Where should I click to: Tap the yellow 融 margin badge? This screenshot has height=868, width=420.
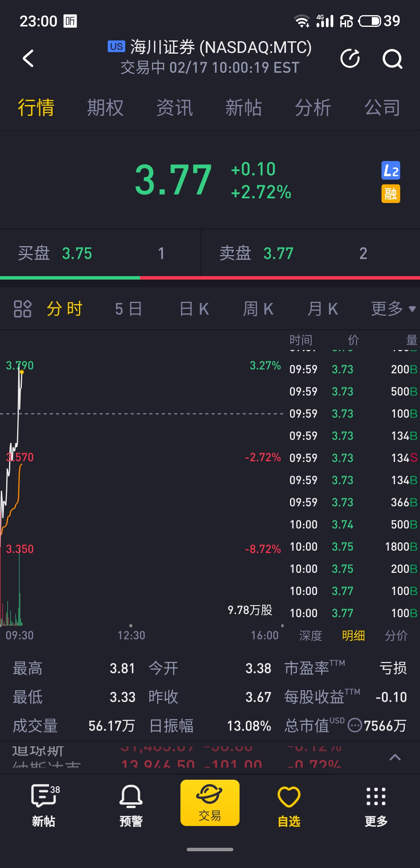[391, 194]
